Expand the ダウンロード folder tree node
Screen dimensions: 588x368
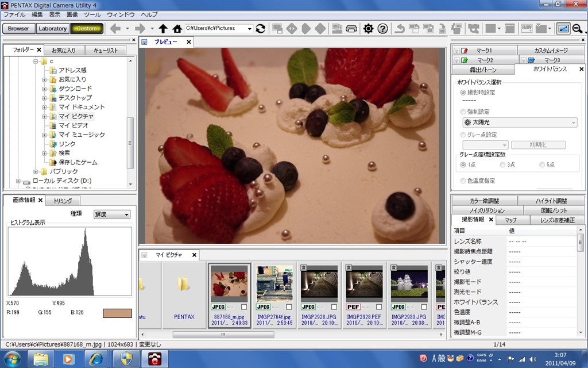tap(45, 89)
